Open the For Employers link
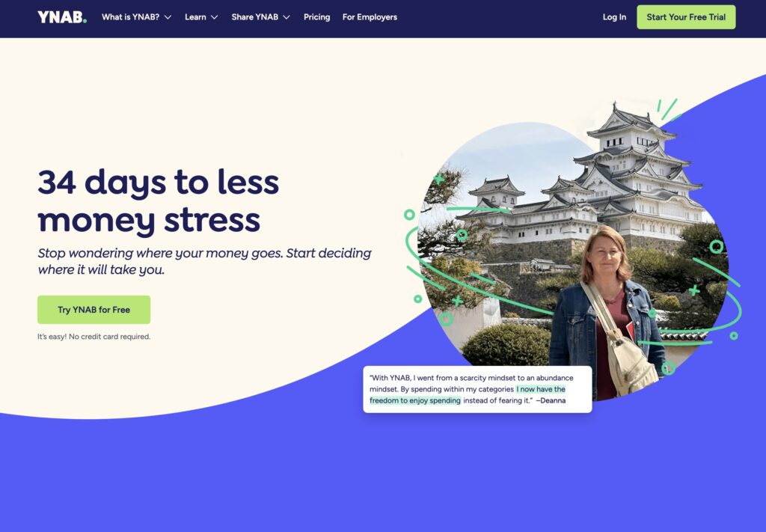The height and width of the screenshot is (532, 766). 370,17
